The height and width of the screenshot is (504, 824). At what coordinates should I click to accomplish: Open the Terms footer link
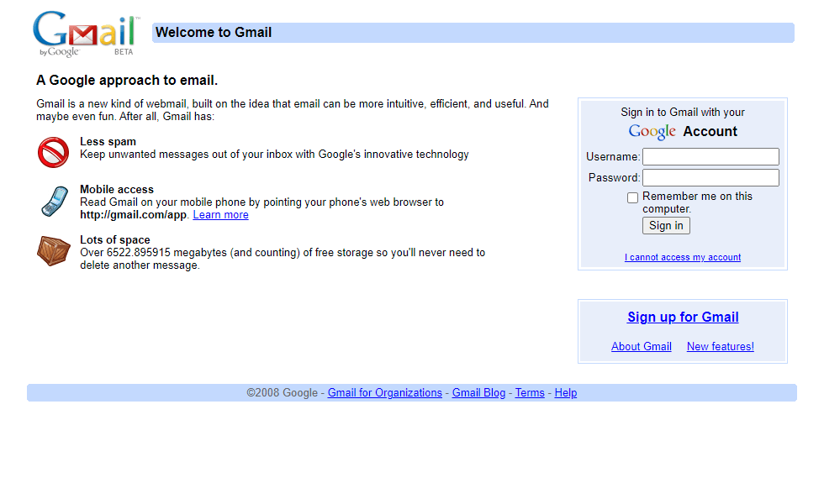[530, 393]
